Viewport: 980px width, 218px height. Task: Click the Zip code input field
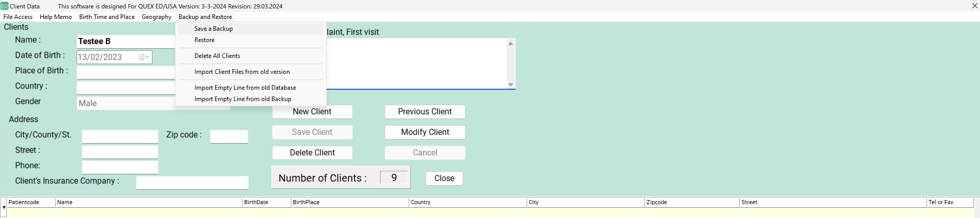click(229, 137)
